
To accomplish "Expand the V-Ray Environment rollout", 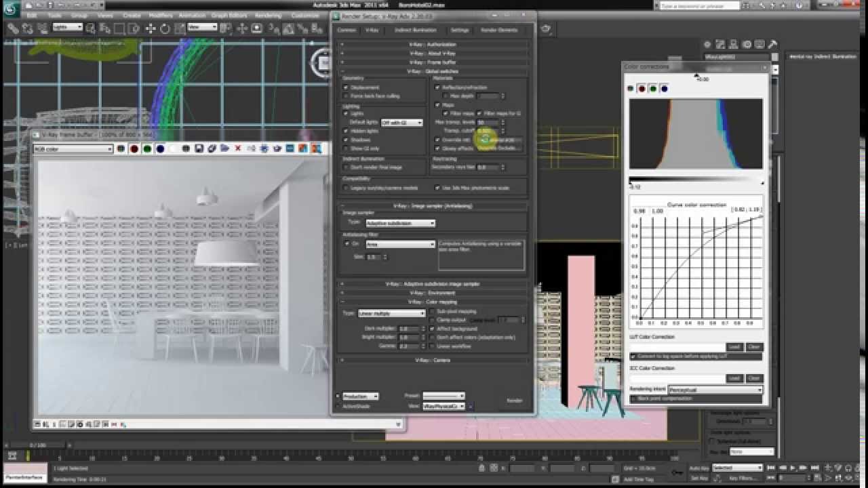I will 433,293.
